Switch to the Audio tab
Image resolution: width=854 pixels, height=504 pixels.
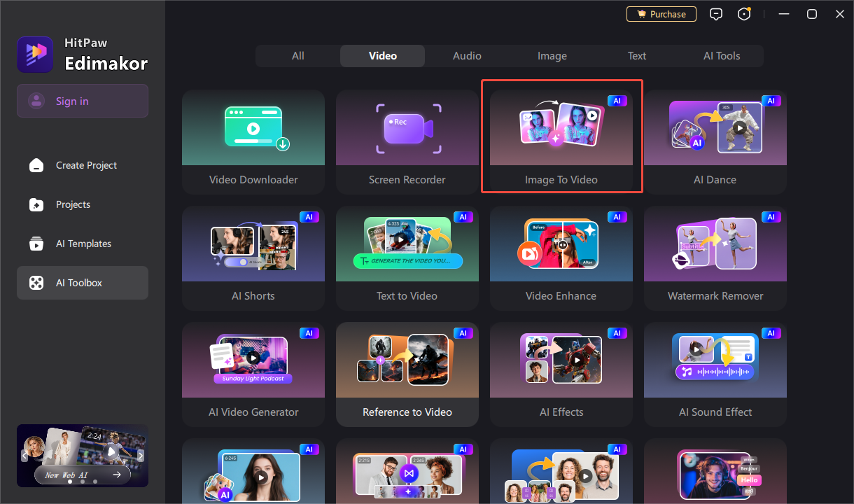(468, 56)
